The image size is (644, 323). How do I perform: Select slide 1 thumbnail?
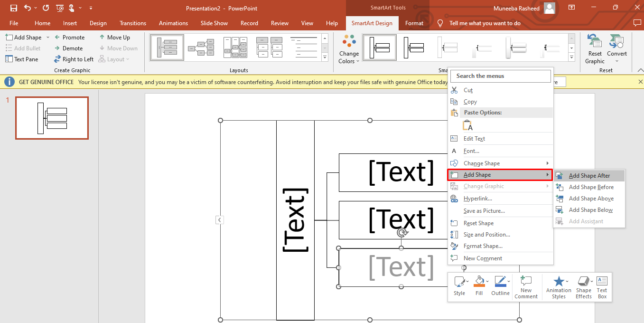52,118
